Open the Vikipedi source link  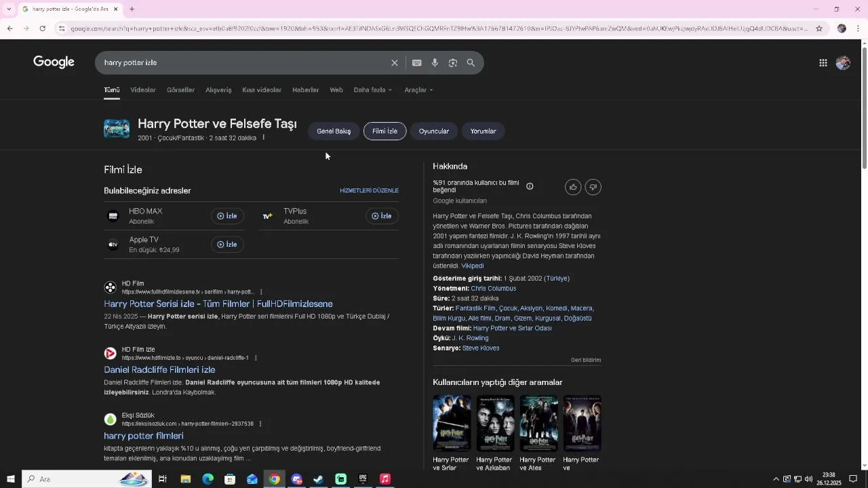coord(473,266)
